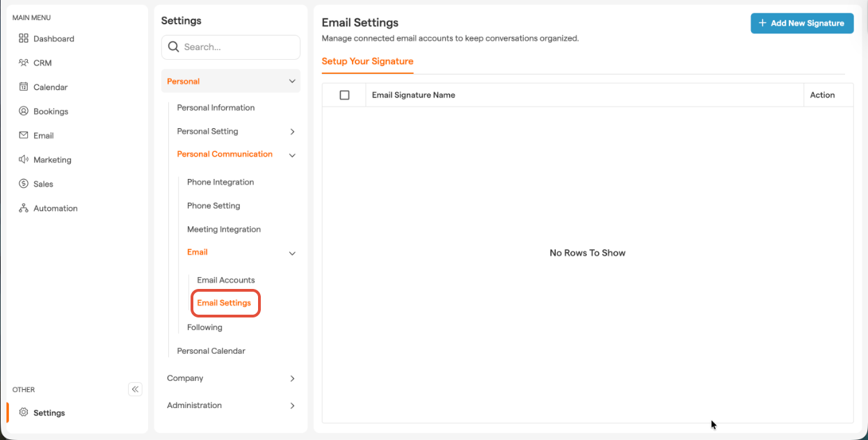Expand the Administration settings section

point(292,406)
